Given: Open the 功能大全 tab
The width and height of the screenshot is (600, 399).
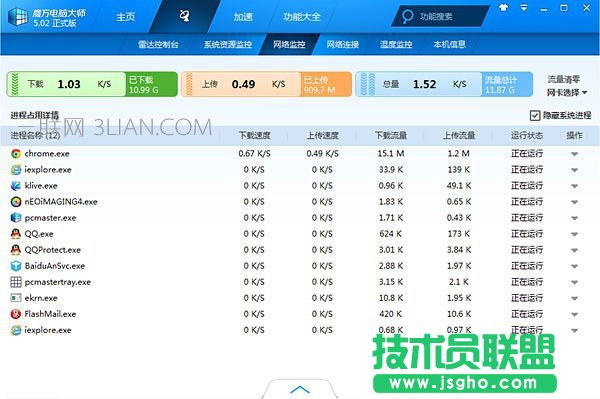Looking at the screenshot, I should click(x=302, y=17).
